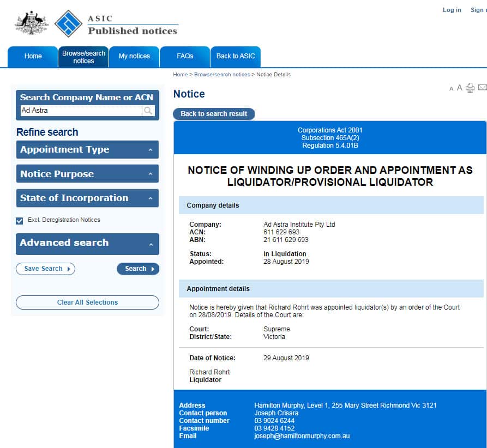
Task: Select the magnifying glass search icon
Action: point(148,110)
